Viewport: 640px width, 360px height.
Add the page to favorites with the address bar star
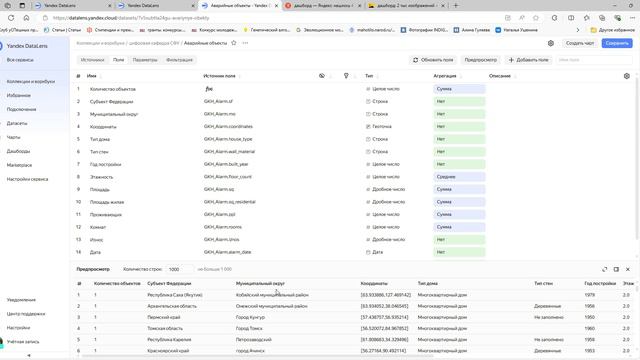click(x=536, y=18)
